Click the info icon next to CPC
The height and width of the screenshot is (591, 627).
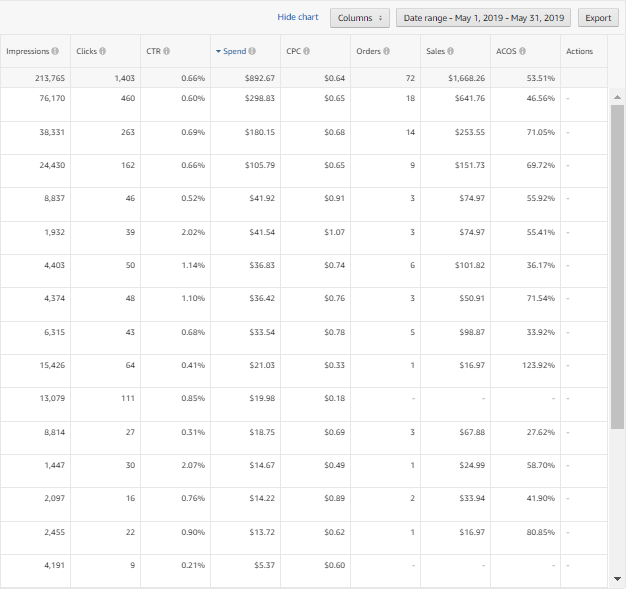[x=306, y=51]
